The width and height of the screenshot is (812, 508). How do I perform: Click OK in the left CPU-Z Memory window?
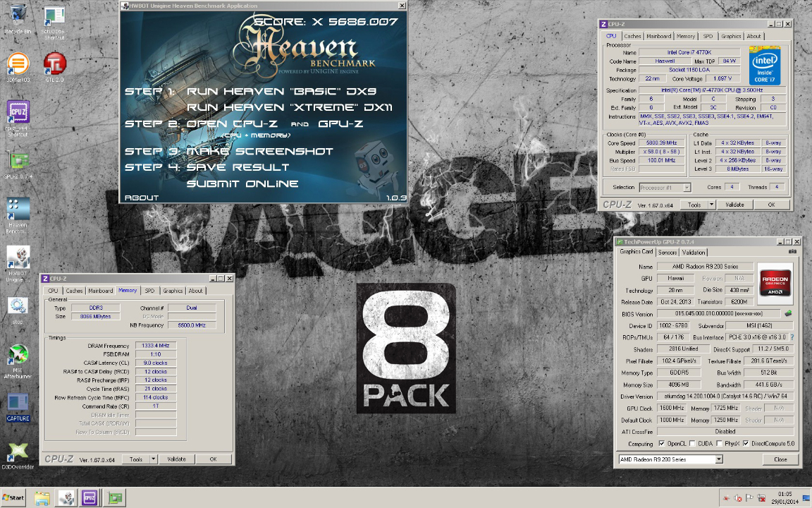tap(213, 459)
